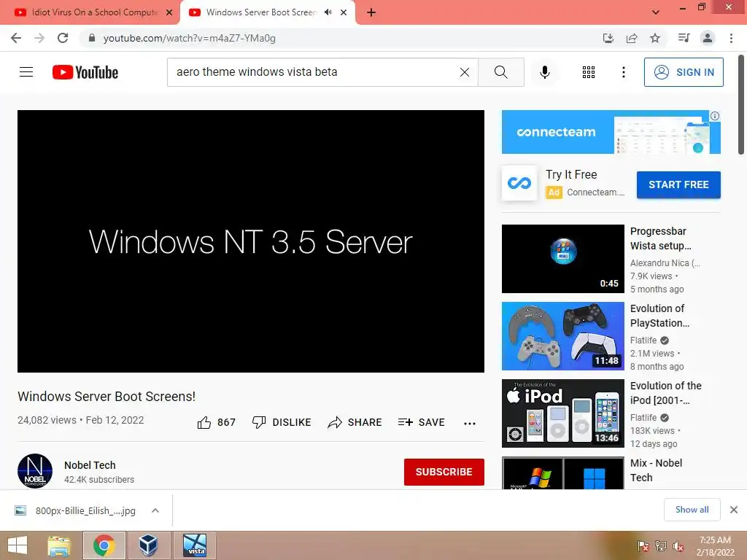Close the downloads bar

734,510
